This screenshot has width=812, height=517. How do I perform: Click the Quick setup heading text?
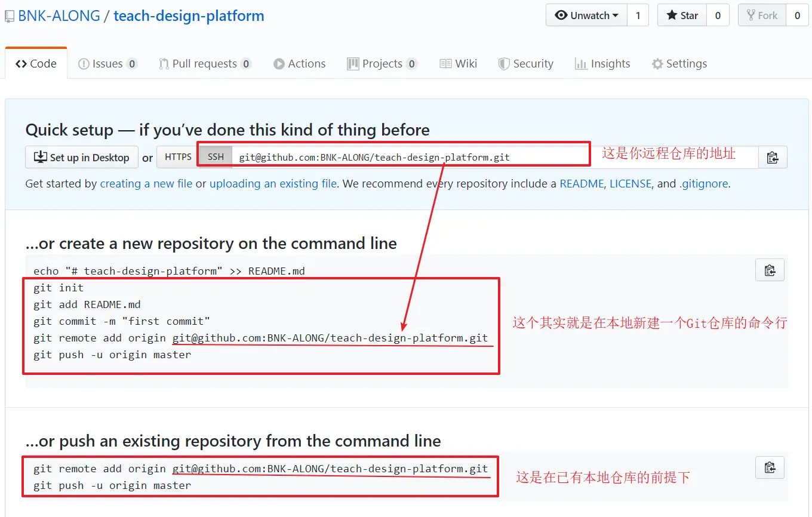coord(227,130)
